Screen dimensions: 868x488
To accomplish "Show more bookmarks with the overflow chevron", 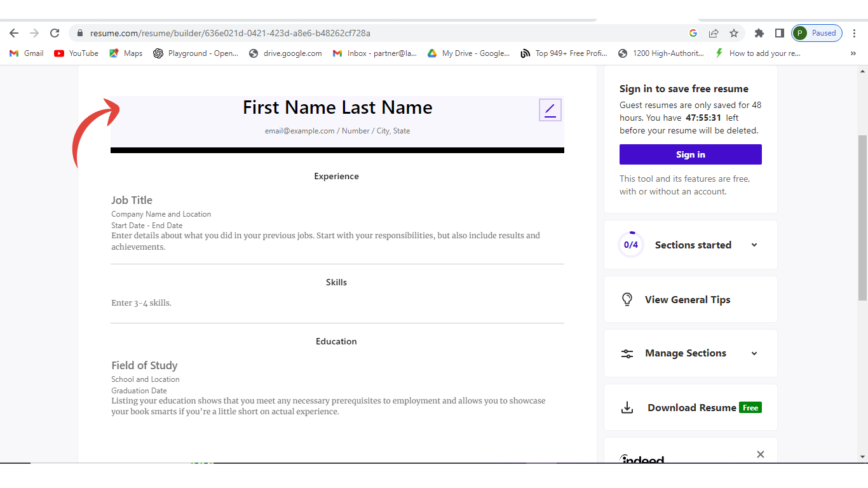I will 853,53.
